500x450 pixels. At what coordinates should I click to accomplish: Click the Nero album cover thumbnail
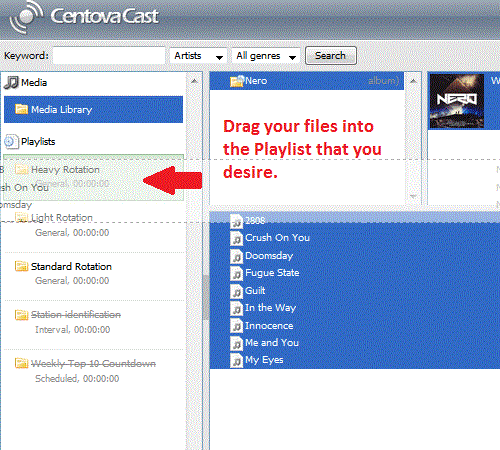click(x=457, y=101)
